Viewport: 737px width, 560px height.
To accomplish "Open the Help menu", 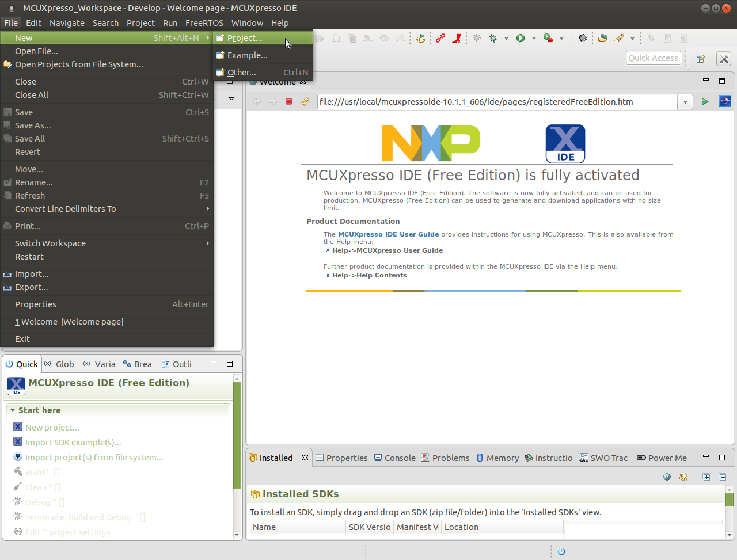I will point(280,23).
